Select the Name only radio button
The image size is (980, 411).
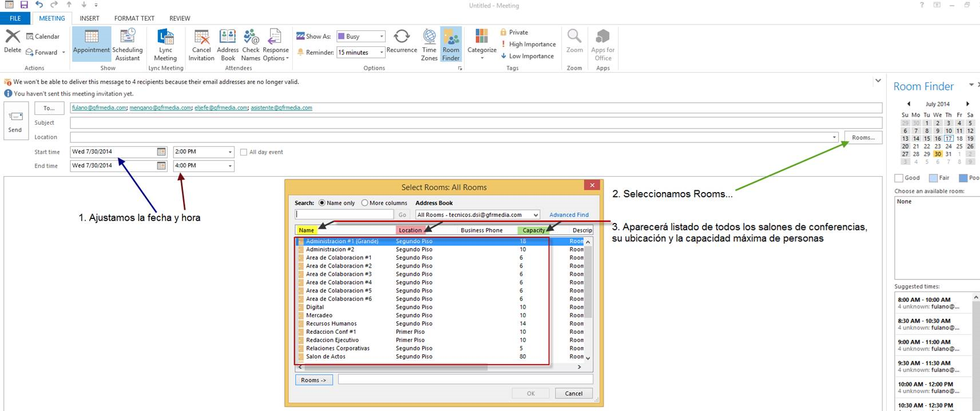tap(322, 203)
